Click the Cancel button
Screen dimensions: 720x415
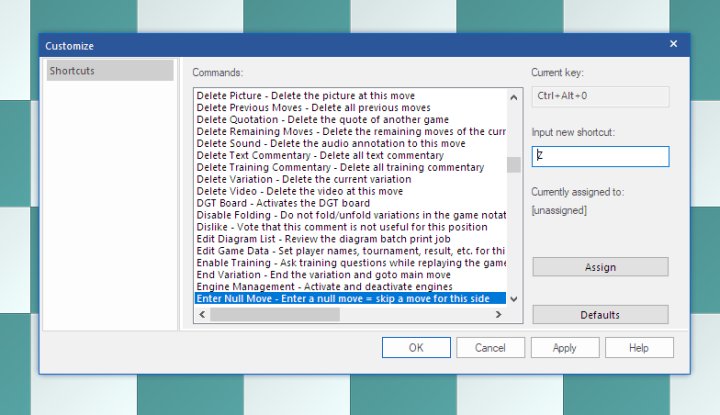click(x=490, y=348)
